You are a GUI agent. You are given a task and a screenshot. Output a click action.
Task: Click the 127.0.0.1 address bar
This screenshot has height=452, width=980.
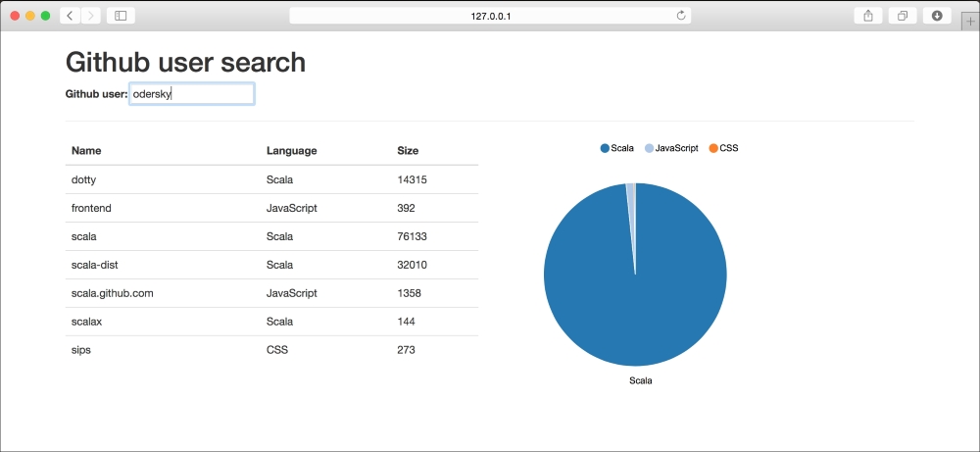(x=490, y=16)
